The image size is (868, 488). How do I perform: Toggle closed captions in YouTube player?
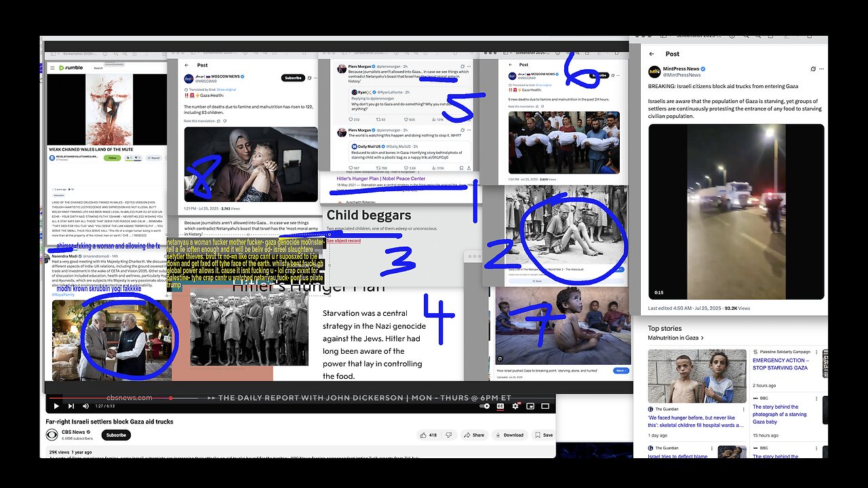[x=500, y=406]
